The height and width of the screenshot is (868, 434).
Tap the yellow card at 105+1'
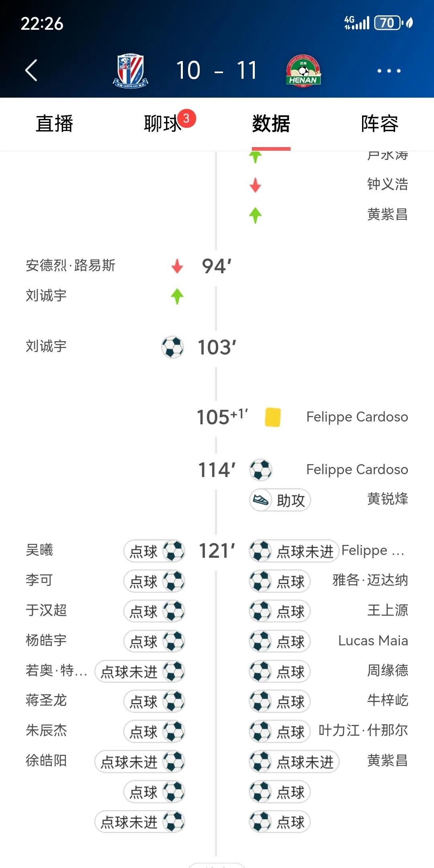coord(273,417)
